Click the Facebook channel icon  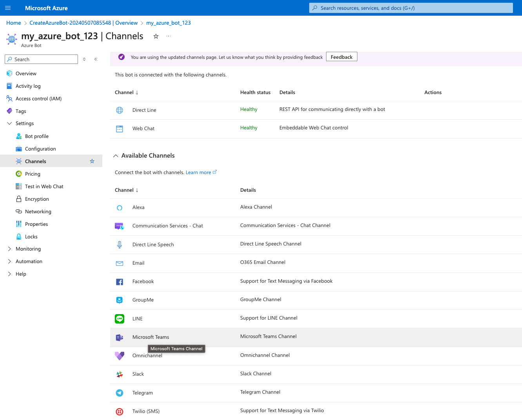(120, 282)
